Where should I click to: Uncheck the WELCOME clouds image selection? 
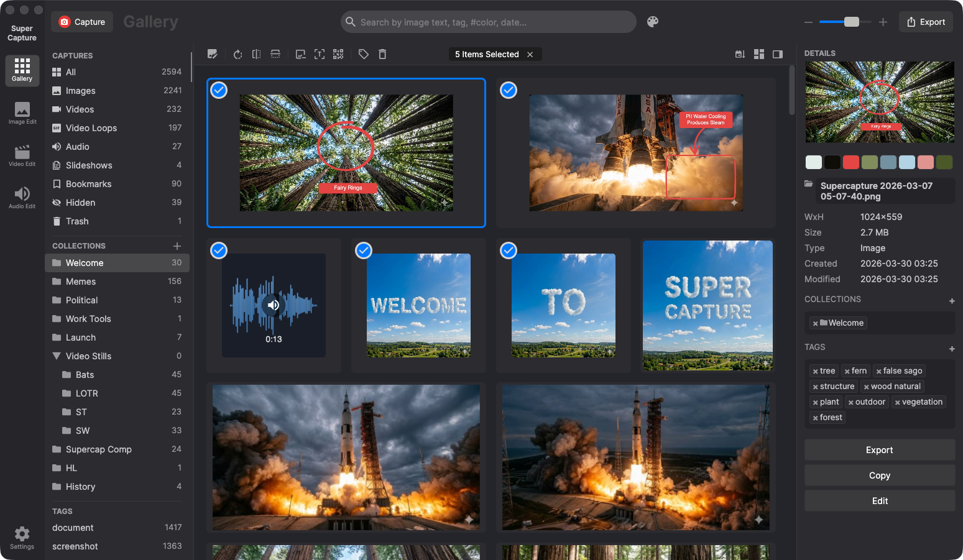pyautogui.click(x=364, y=250)
